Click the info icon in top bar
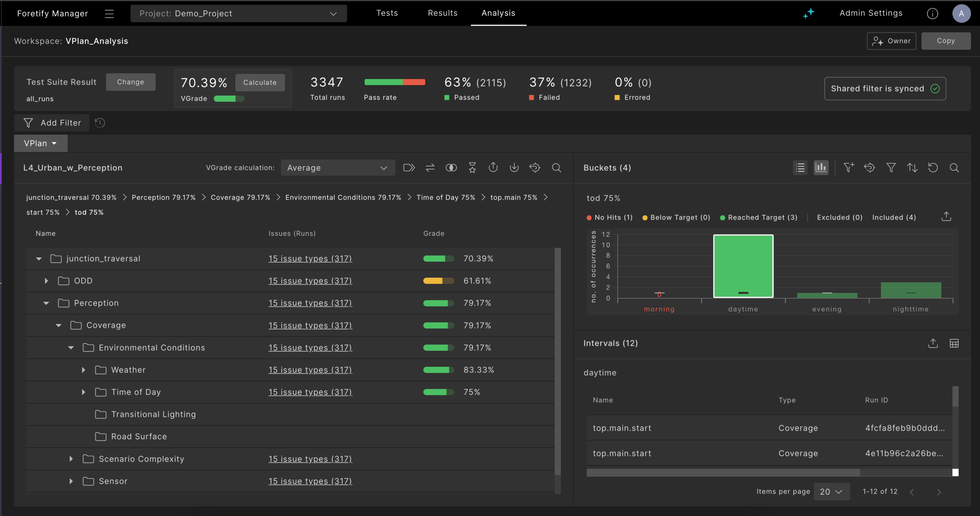The width and height of the screenshot is (980, 516). coord(932,13)
